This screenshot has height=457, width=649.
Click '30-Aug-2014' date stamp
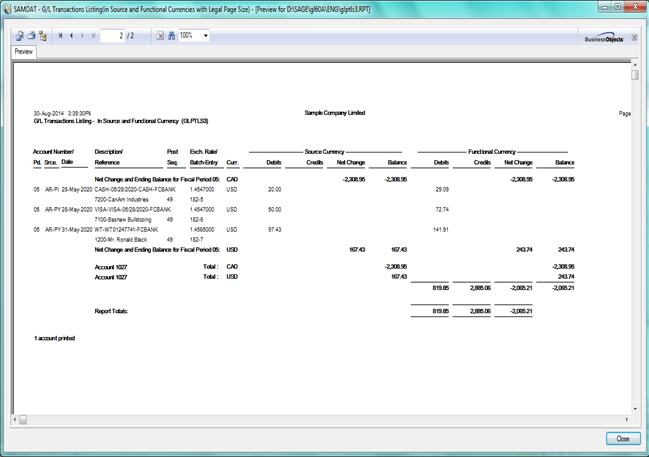[x=48, y=113]
